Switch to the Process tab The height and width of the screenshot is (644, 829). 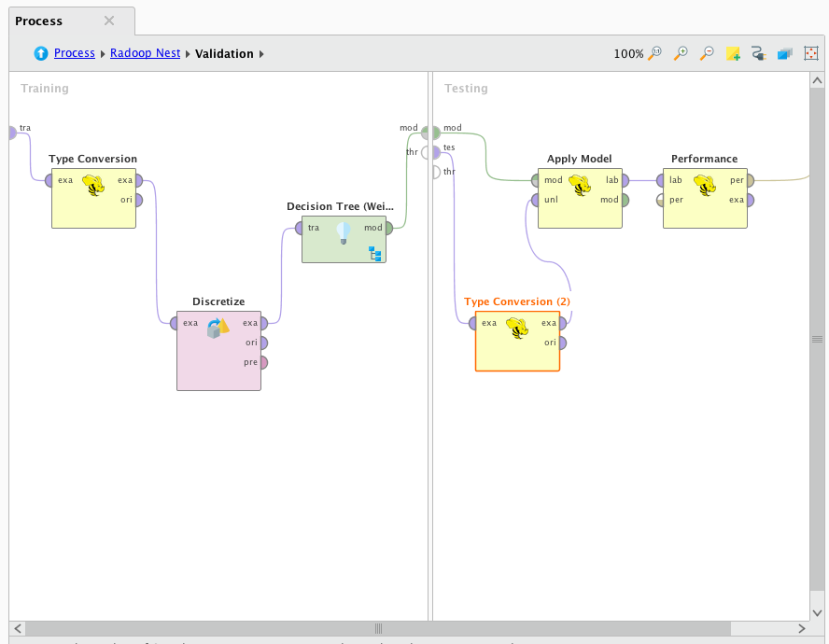(x=39, y=20)
